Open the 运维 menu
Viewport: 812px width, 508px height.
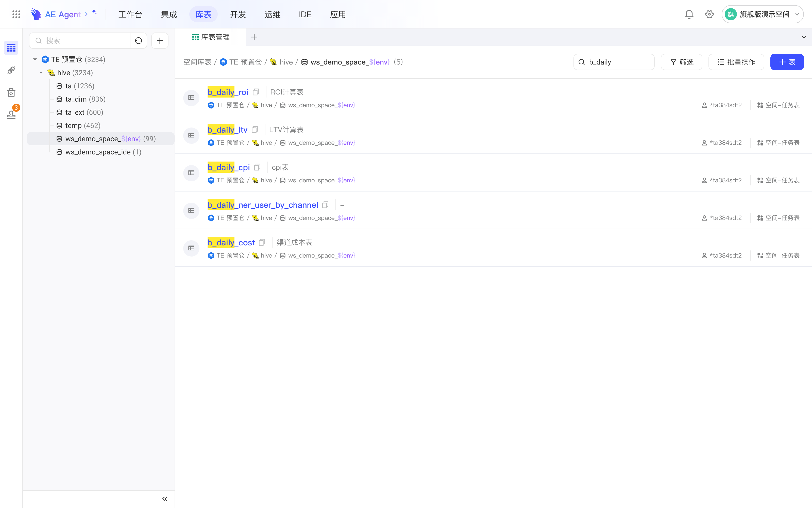(x=273, y=14)
